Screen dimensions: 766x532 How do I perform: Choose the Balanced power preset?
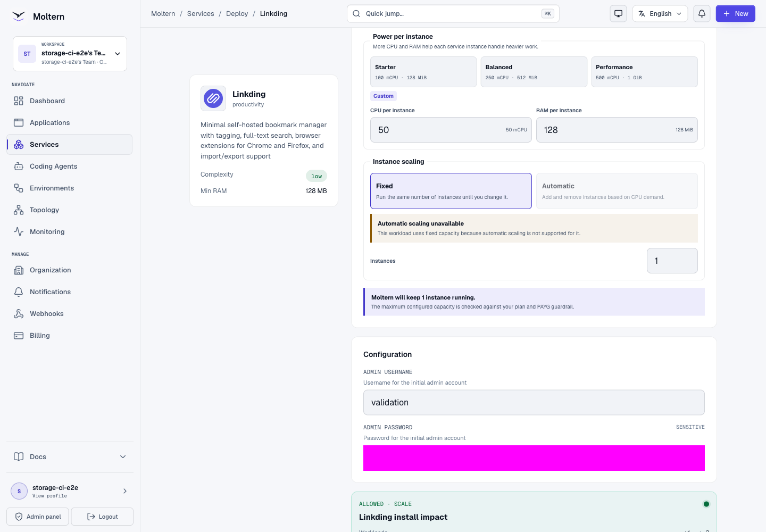point(534,72)
